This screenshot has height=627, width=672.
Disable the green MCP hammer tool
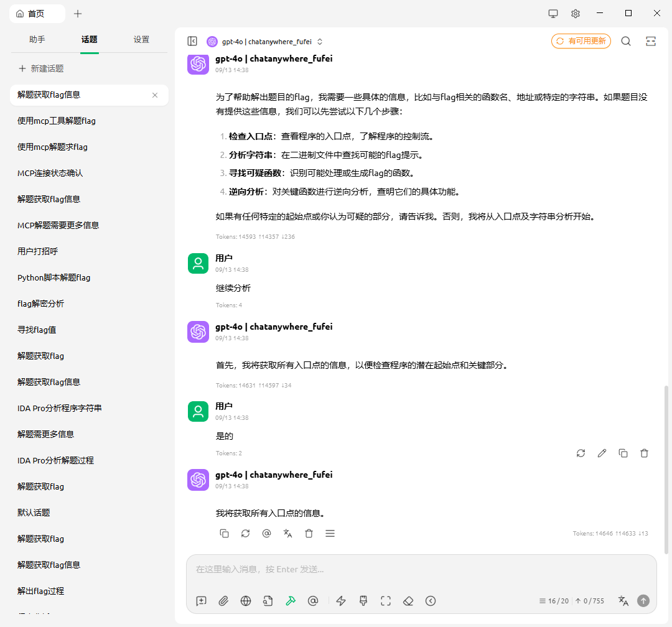tap(291, 601)
